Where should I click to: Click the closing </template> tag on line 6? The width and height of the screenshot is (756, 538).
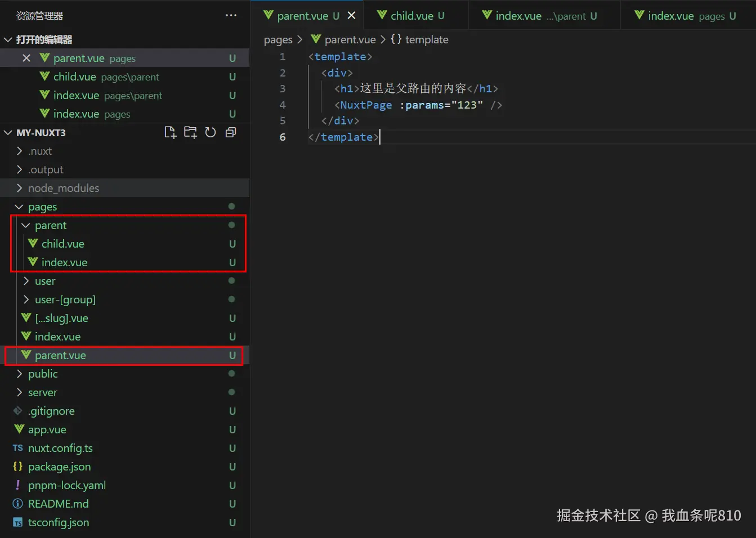(x=343, y=137)
